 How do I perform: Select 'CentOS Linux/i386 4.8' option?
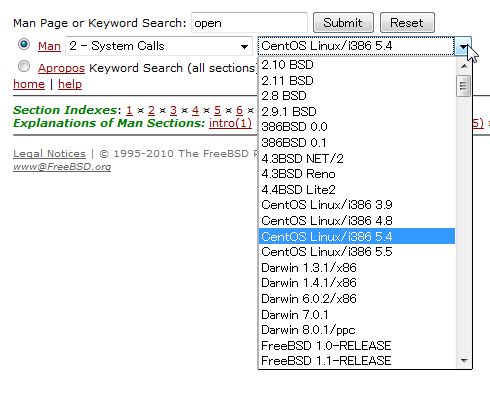357,220
